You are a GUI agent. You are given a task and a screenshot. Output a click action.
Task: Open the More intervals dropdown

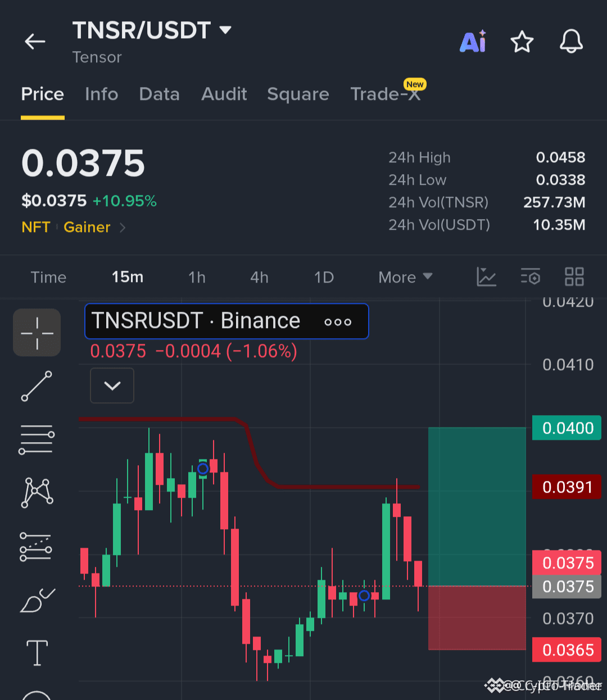point(405,277)
